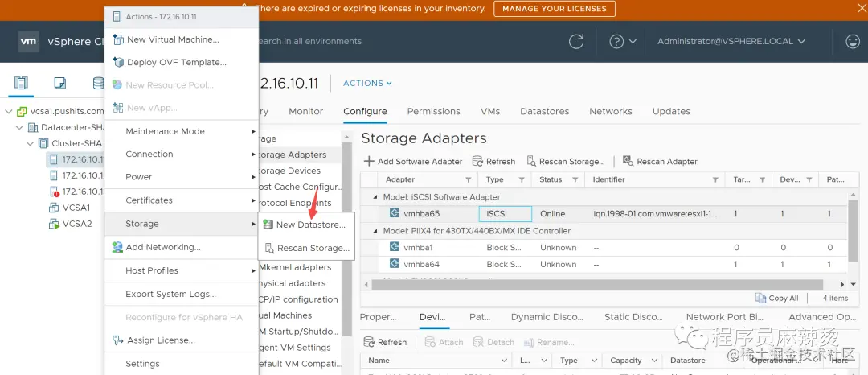Open the ACTIONS dropdown next to host name
Screen dimensions: 868x375
click(x=367, y=83)
